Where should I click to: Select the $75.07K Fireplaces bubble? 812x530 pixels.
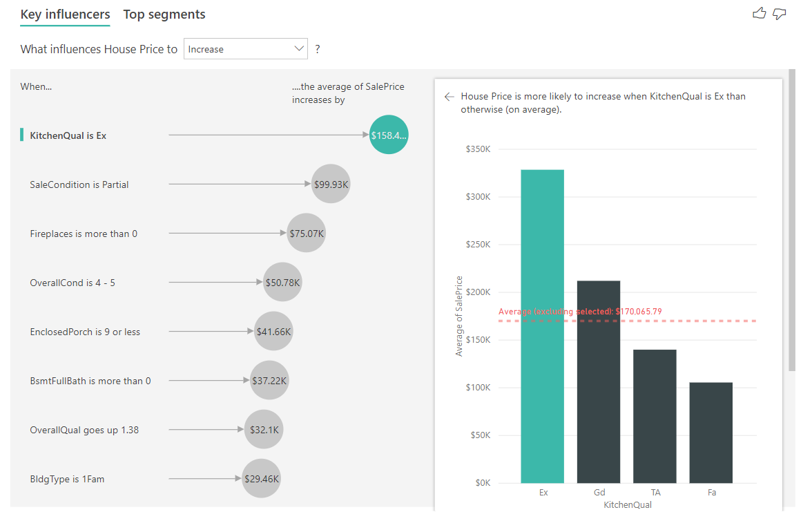(x=306, y=234)
